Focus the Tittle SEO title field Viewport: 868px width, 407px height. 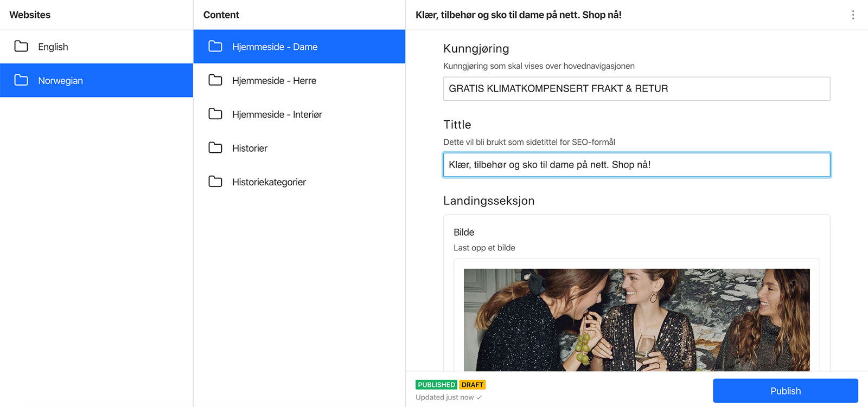pyautogui.click(x=636, y=165)
